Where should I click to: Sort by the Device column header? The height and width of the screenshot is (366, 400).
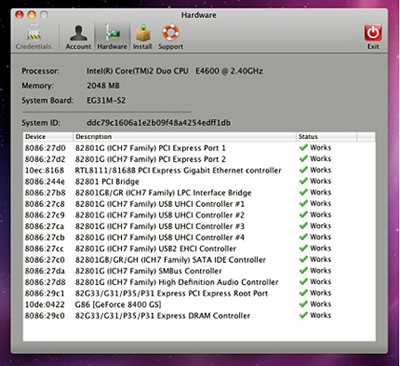(x=48, y=137)
